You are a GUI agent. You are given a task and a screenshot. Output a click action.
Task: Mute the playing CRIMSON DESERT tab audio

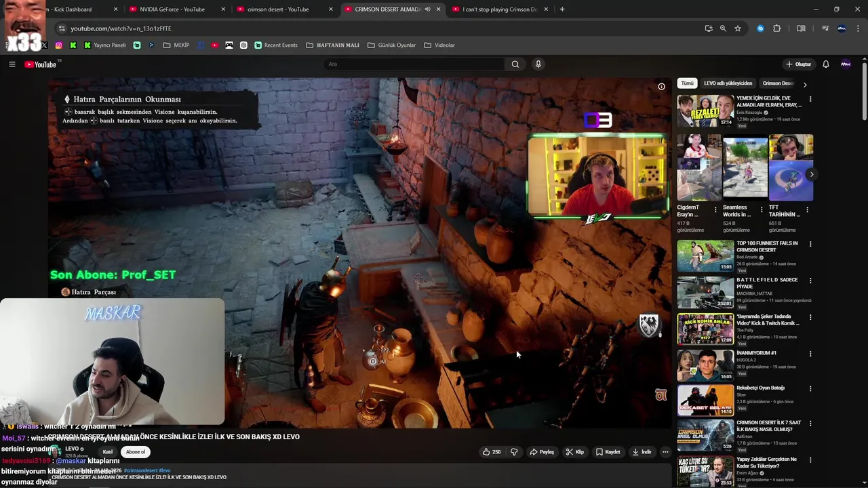pos(427,9)
